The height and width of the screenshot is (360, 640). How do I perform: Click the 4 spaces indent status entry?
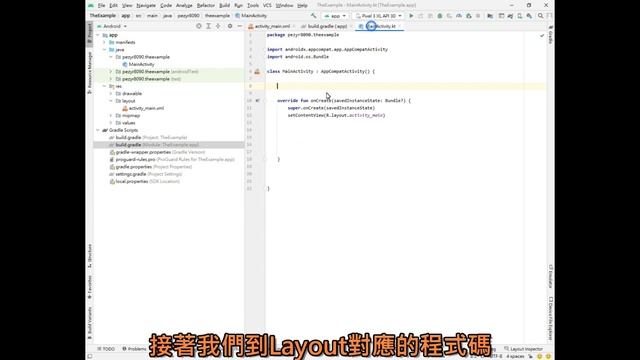point(515,356)
